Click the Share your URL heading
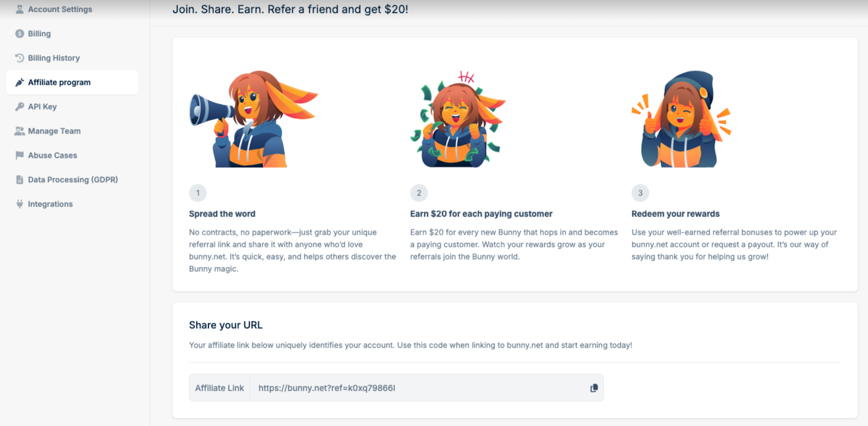The image size is (868, 426). point(226,325)
